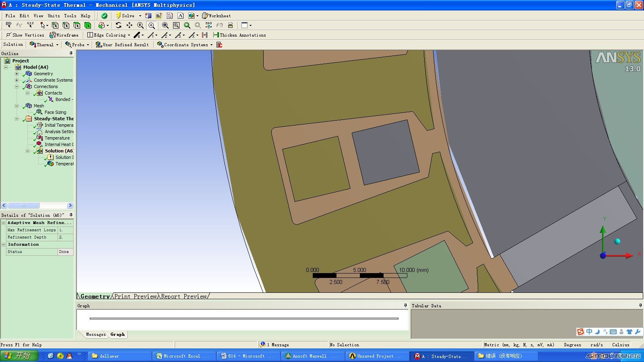Click the Comment 'A' icon
The height and width of the screenshot is (362, 644).
[x=181, y=16]
